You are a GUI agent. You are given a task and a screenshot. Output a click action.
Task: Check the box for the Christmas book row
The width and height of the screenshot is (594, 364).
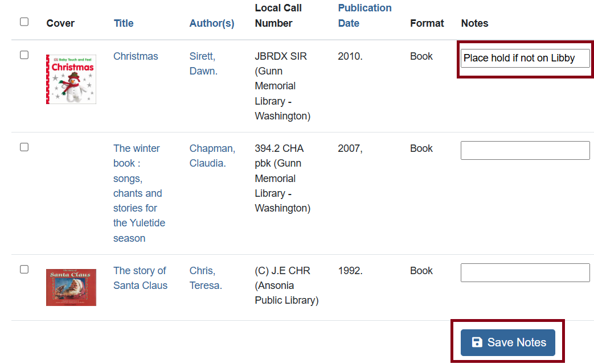pos(24,55)
